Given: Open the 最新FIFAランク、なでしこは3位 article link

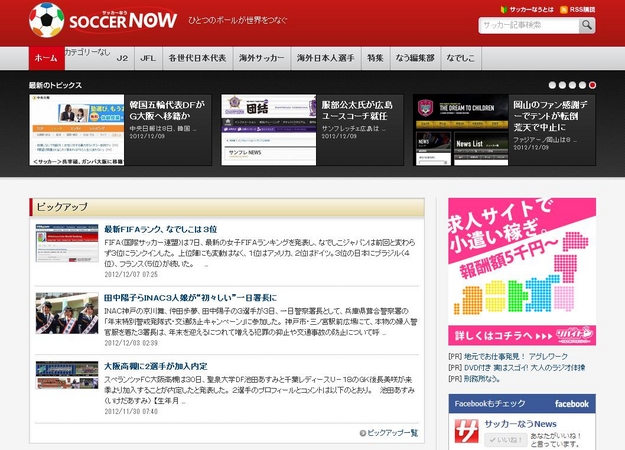Looking at the screenshot, I should (160, 229).
